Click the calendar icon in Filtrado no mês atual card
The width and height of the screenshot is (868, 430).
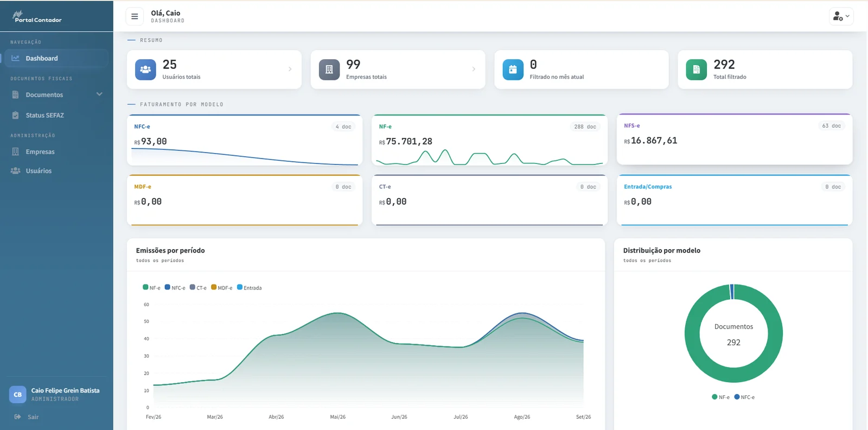(513, 69)
